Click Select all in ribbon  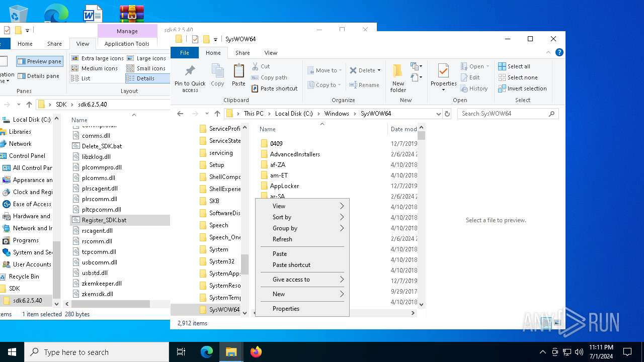pyautogui.click(x=514, y=66)
